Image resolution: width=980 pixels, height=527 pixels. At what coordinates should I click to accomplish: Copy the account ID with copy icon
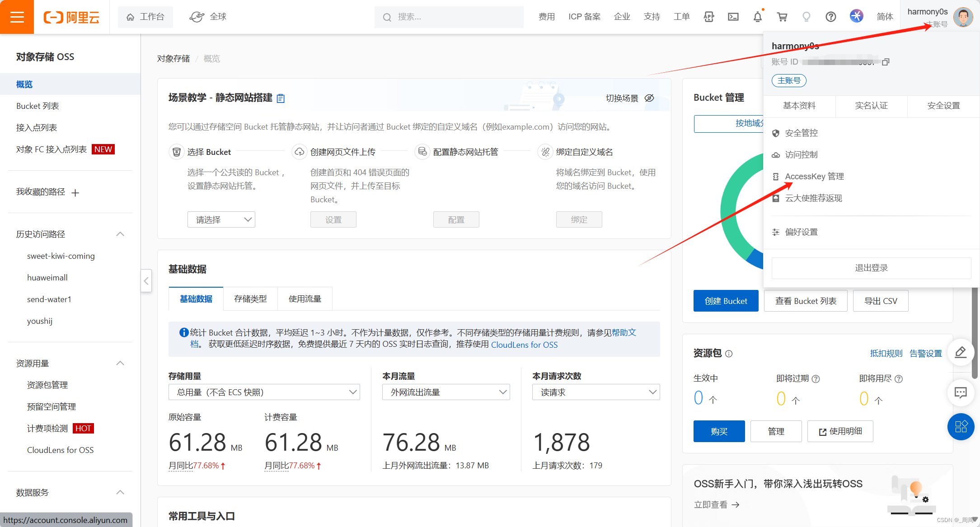(886, 62)
